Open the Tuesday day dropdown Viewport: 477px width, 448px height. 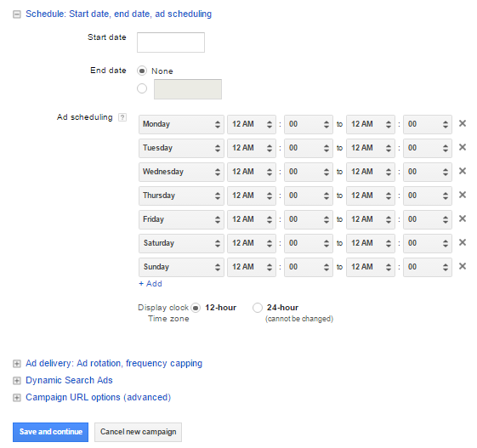click(x=181, y=148)
